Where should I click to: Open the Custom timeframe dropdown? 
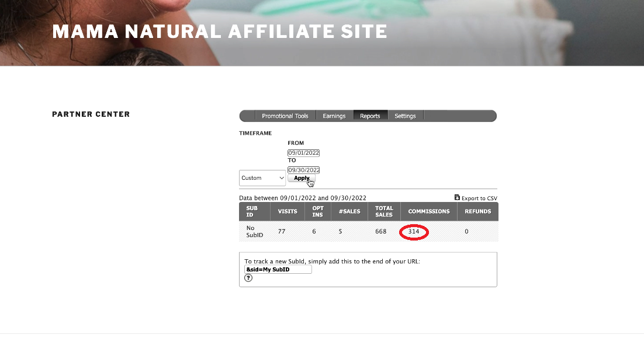tap(262, 178)
